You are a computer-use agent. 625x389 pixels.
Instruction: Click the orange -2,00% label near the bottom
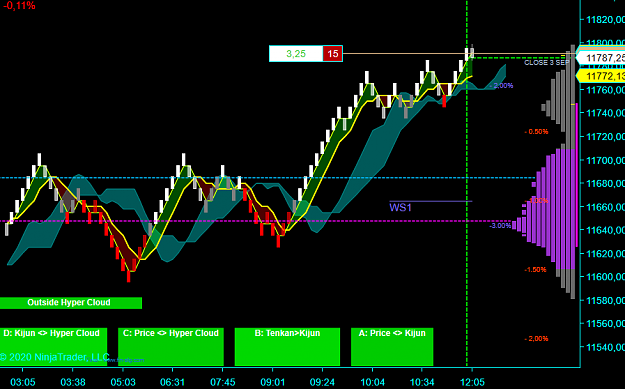pos(536,339)
